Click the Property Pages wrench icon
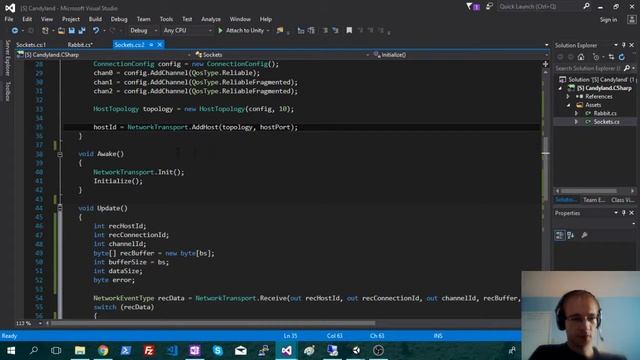 point(584,235)
